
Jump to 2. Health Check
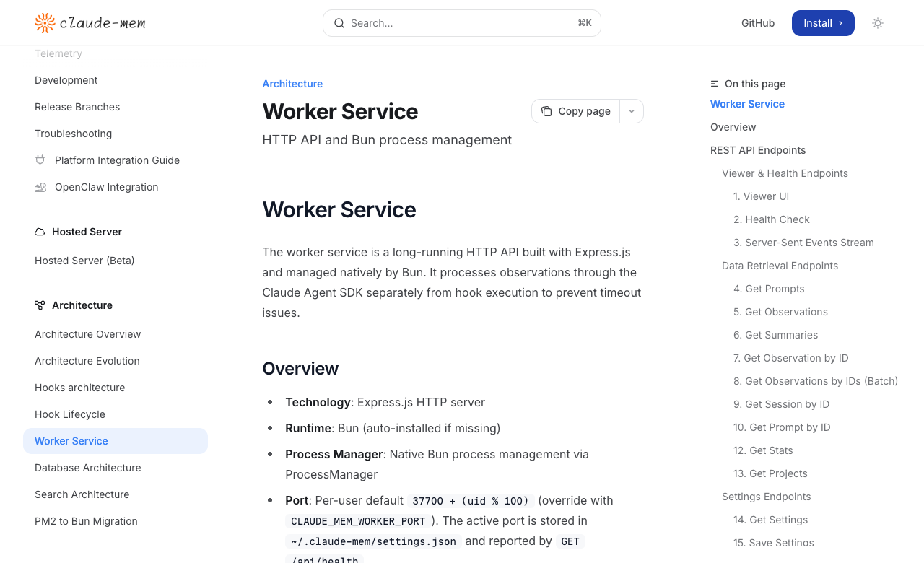(x=772, y=219)
